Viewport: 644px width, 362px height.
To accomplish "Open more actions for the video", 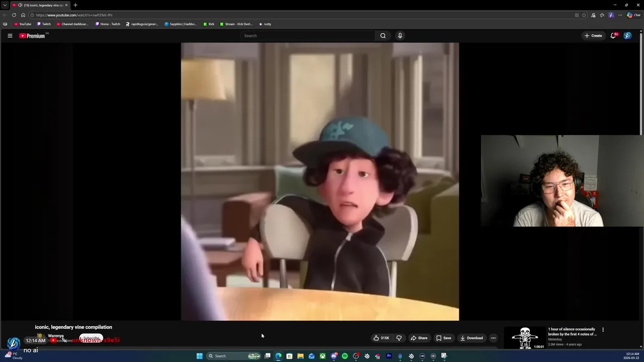I will tap(493, 338).
